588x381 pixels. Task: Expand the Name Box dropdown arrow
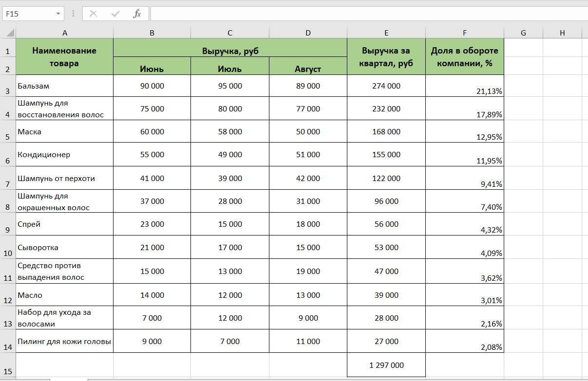(x=58, y=14)
